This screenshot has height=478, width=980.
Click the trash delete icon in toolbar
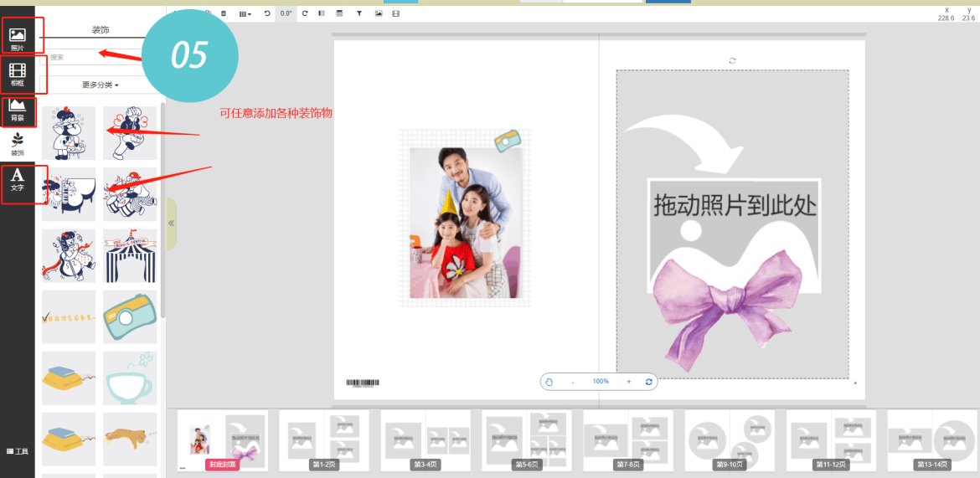[x=223, y=13]
